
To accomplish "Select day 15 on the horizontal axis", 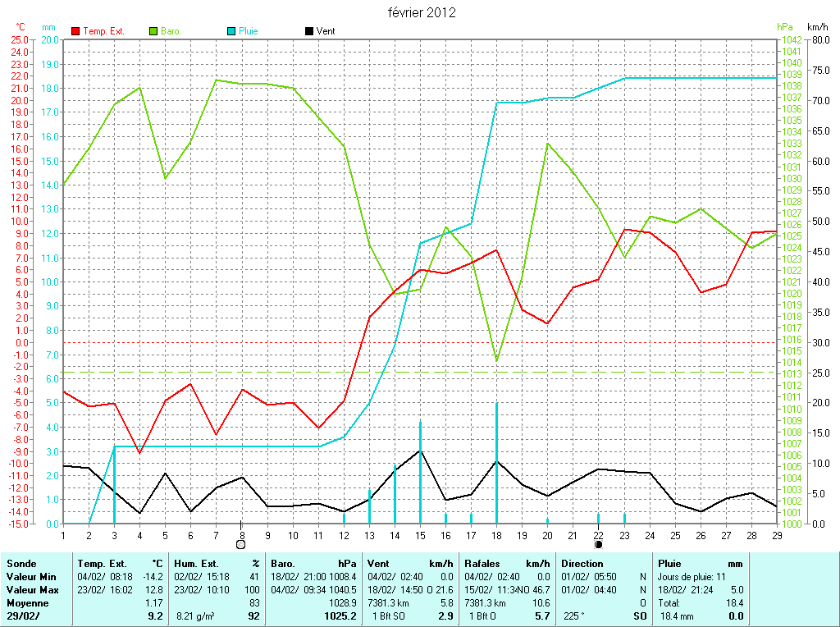I will [x=420, y=535].
